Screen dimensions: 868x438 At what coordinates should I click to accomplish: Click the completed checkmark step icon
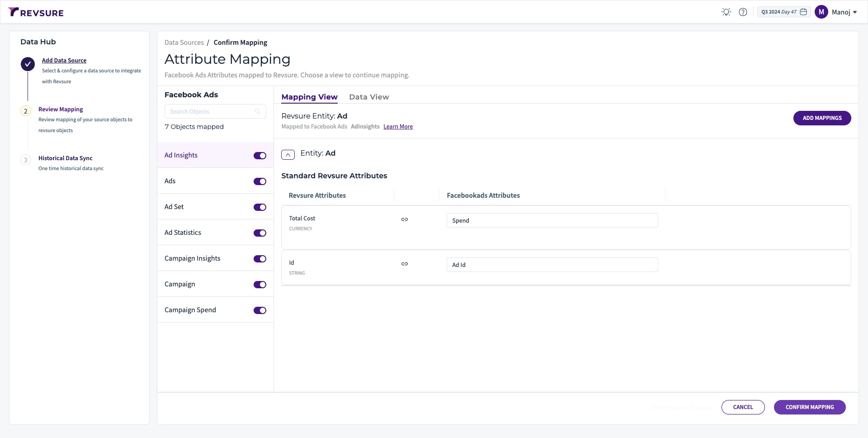[x=28, y=64]
